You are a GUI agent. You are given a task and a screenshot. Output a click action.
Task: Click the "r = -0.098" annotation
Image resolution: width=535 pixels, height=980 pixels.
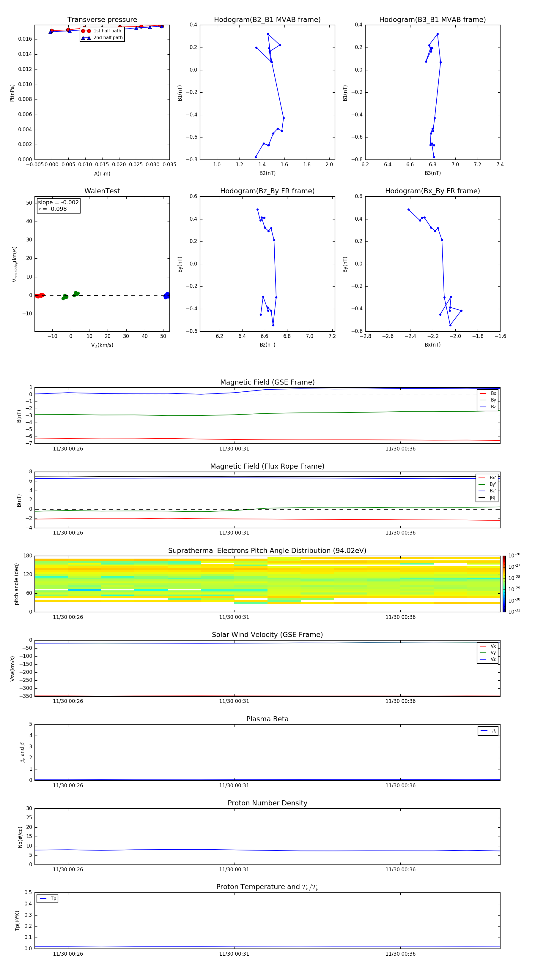click(53, 209)
